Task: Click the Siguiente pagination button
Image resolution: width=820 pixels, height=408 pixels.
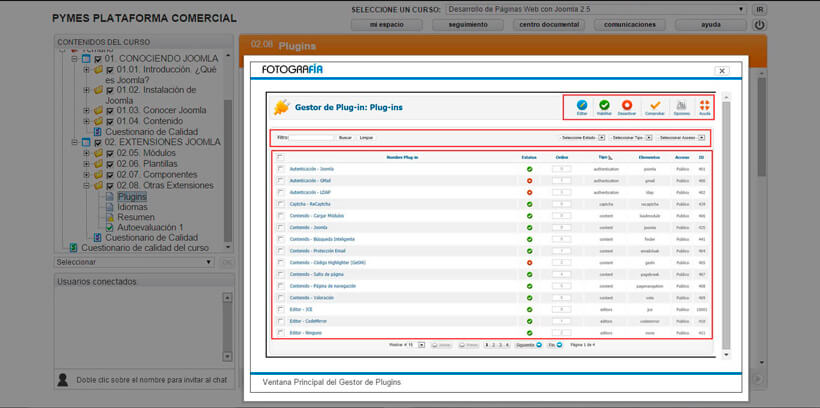Action: [x=528, y=345]
